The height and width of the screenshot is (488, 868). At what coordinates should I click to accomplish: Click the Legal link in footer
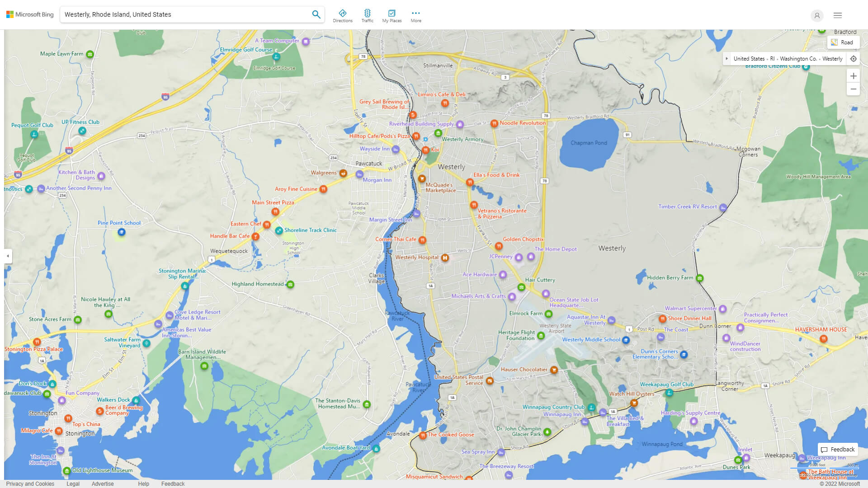73,483
